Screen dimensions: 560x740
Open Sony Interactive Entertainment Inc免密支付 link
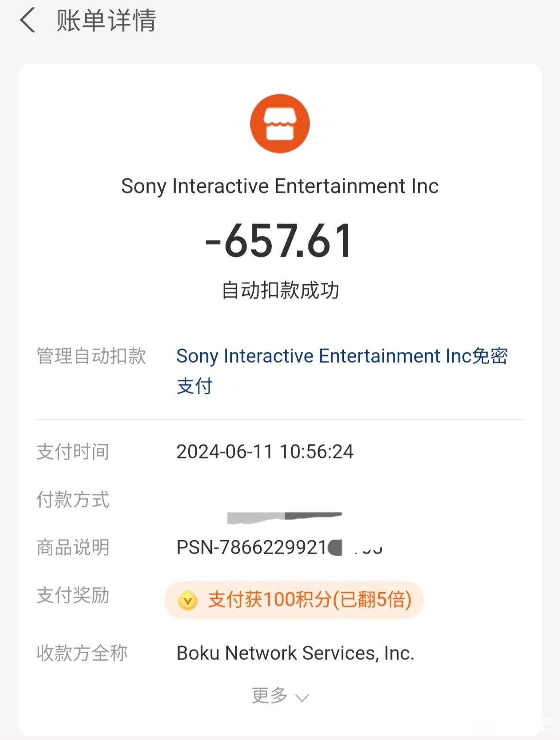pos(342,371)
